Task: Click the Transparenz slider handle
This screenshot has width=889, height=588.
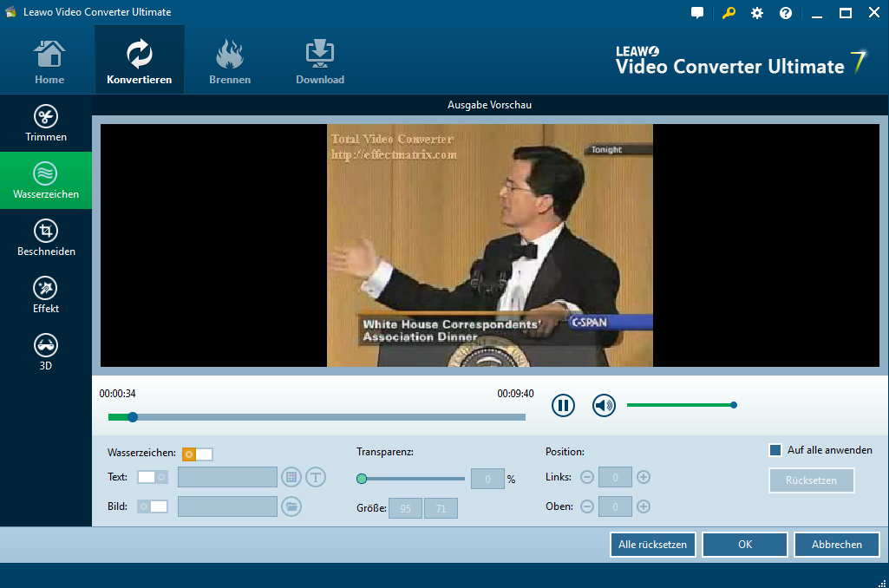Action: (362, 478)
